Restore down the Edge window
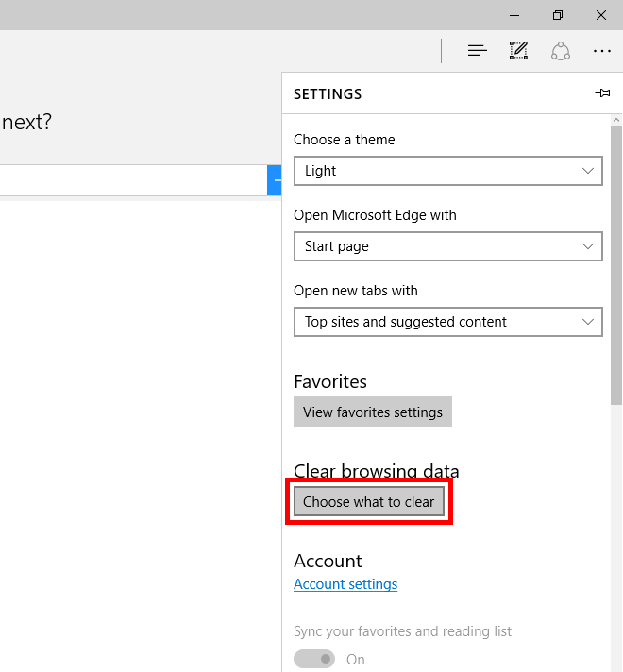This screenshot has width=623, height=672. 558,15
